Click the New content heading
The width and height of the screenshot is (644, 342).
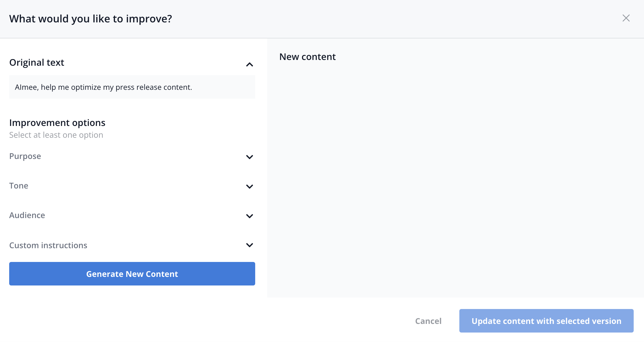[x=307, y=57]
